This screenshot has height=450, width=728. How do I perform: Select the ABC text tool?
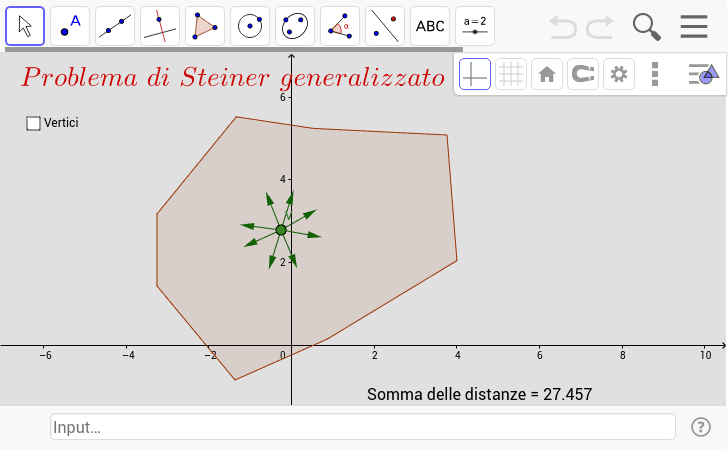[x=430, y=26]
